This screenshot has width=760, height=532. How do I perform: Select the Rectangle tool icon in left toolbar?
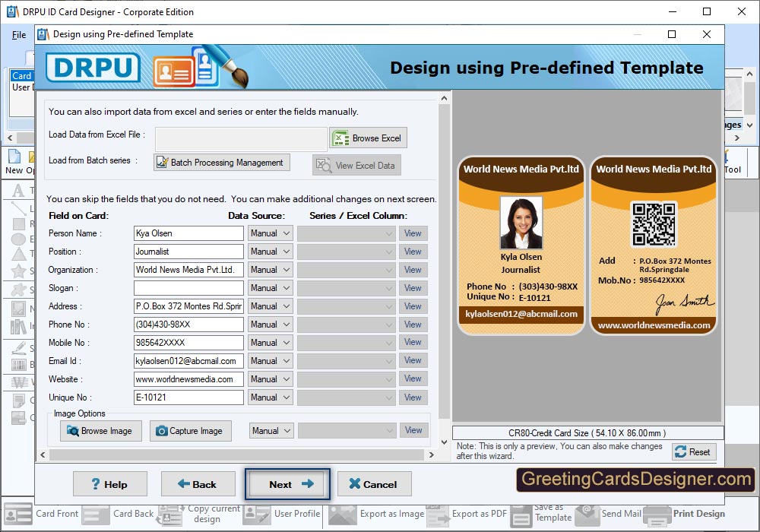pyautogui.click(x=18, y=224)
